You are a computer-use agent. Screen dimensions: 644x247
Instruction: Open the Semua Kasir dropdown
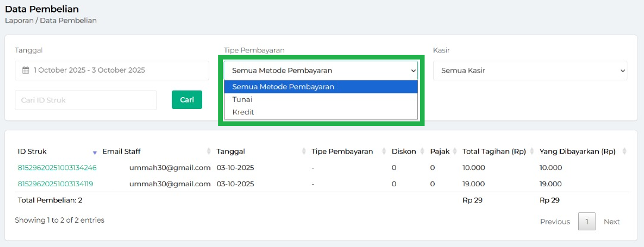[529, 70]
